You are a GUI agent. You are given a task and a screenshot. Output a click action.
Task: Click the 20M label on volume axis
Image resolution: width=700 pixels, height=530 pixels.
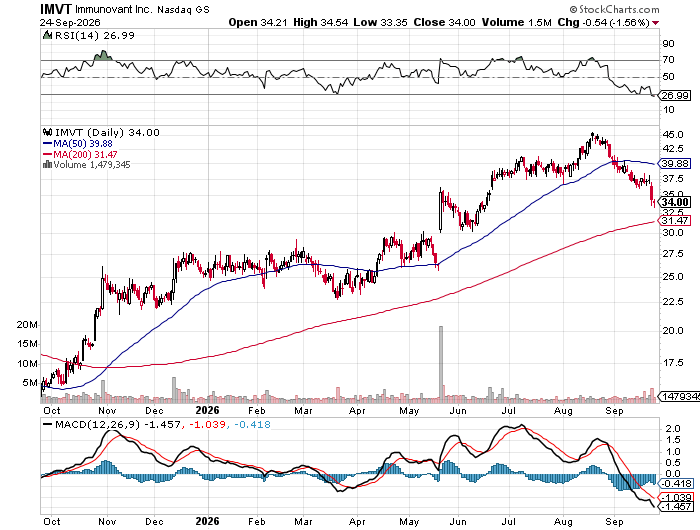[27, 325]
